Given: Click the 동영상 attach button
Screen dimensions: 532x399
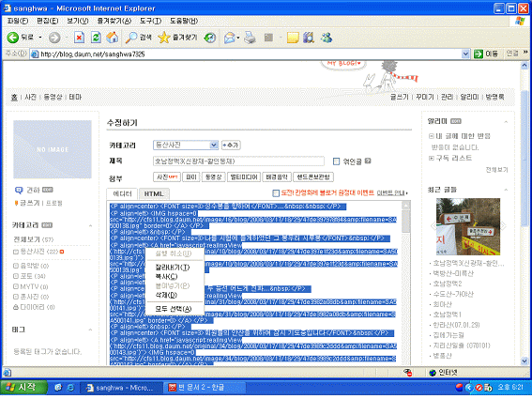Looking at the screenshot, I should tap(213, 176).
